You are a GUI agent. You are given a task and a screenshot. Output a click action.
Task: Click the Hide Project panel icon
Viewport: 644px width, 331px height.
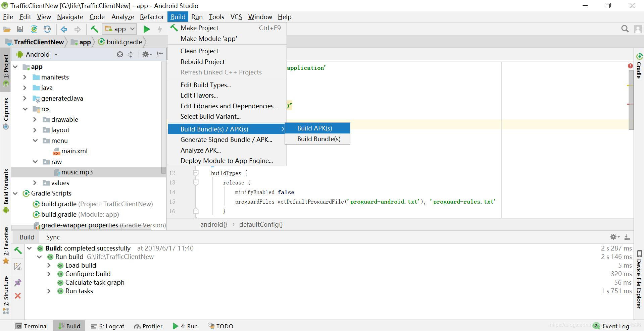(160, 54)
